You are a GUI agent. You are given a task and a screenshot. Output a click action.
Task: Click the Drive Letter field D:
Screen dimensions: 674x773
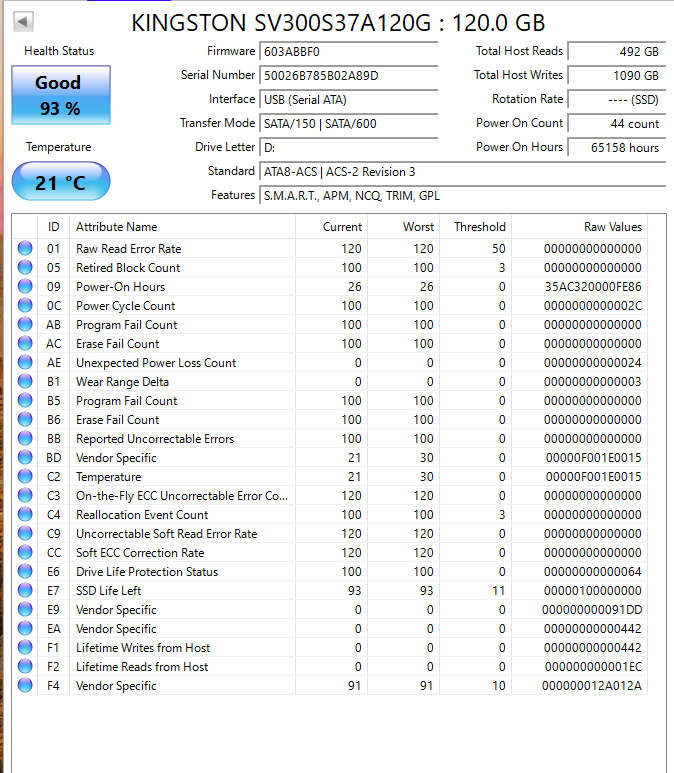(349, 147)
